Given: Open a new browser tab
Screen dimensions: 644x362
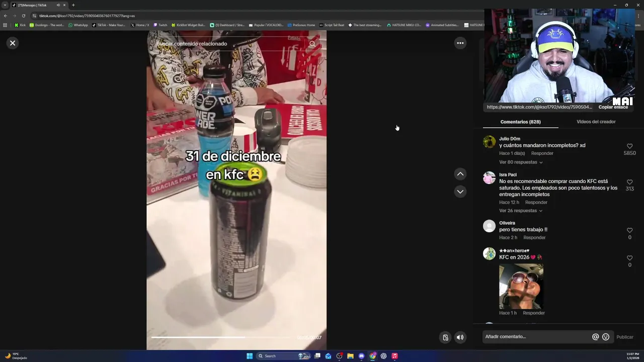Looking at the screenshot, I should (73, 5).
